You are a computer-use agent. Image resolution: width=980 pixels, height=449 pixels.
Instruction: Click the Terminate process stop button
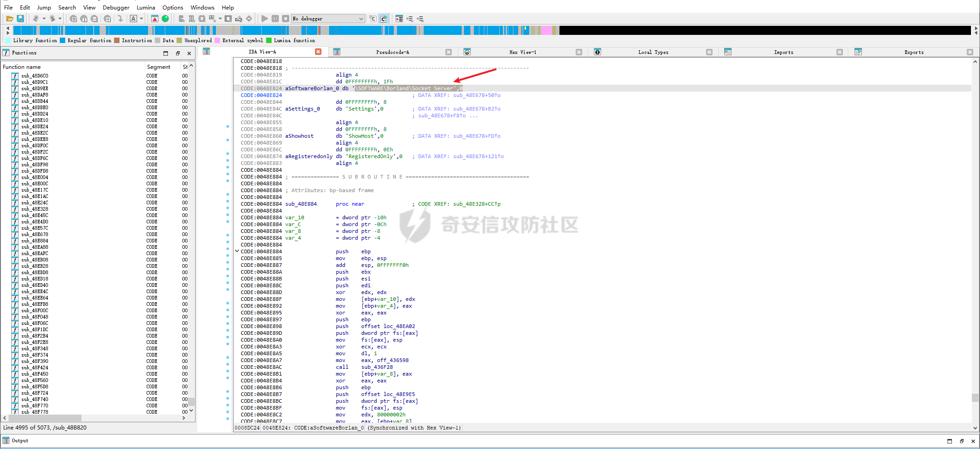click(x=286, y=19)
